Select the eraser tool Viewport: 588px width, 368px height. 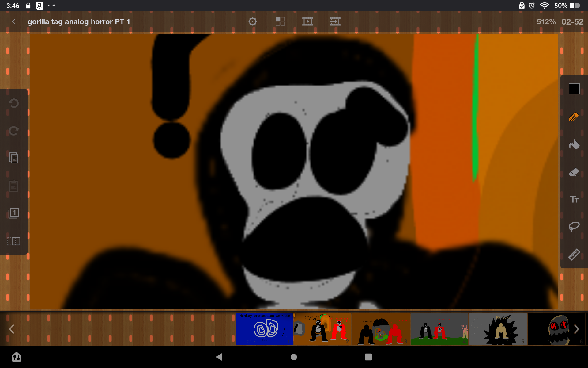574,172
